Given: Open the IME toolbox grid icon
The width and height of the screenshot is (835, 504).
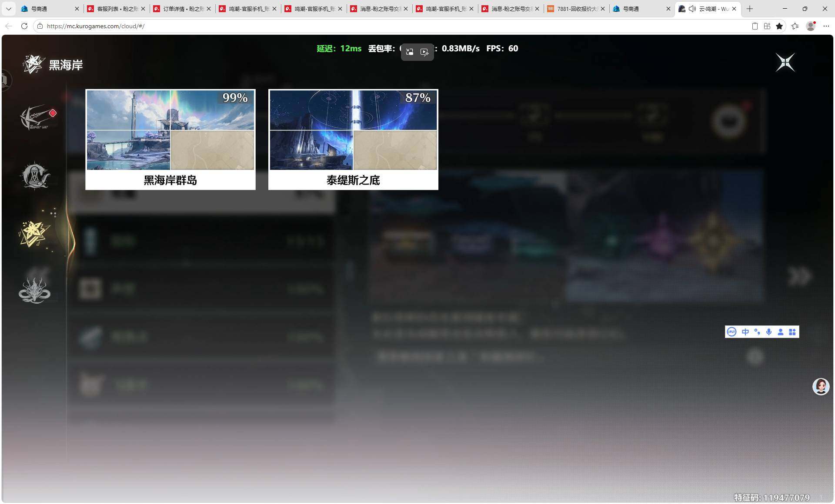Looking at the screenshot, I should [x=792, y=332].
